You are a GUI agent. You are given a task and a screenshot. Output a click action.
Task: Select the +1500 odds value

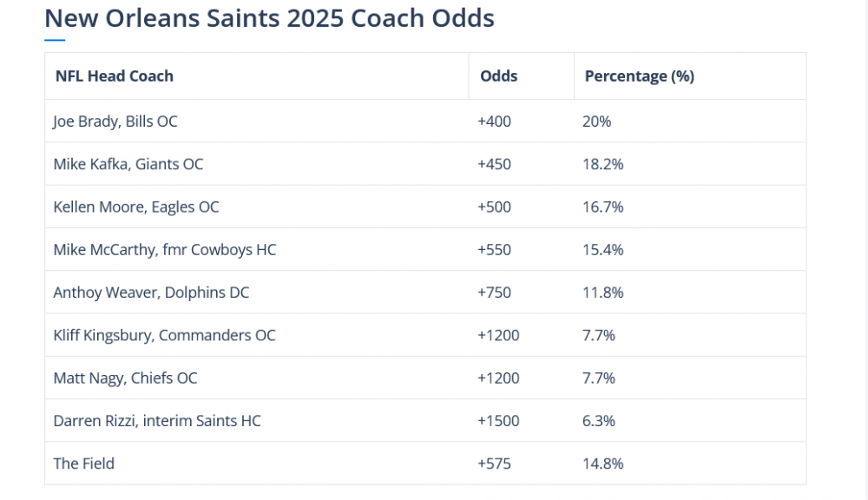tap(498, 421)
